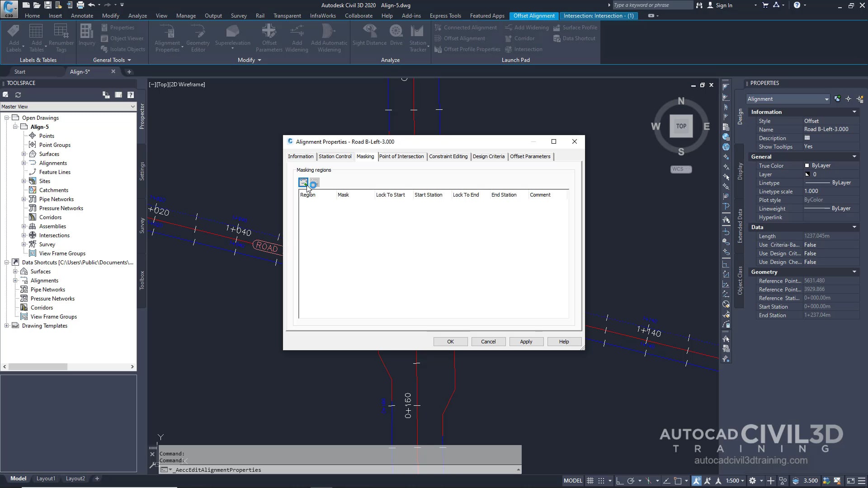Click the workspace switching gear icon

tap(752, 481)
